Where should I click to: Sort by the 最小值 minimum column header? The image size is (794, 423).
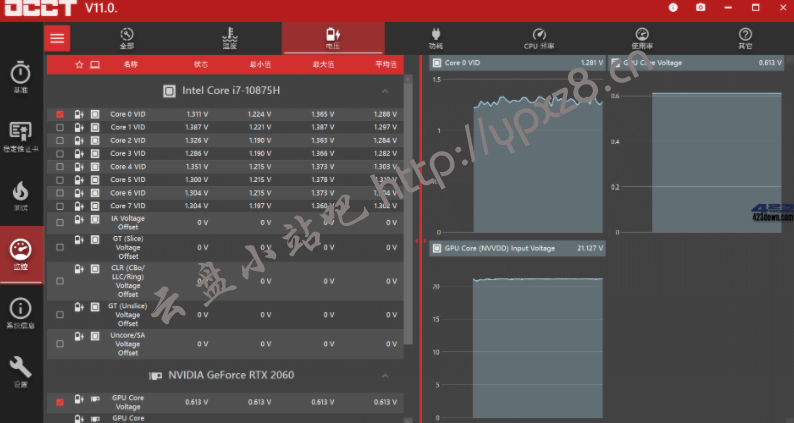point(260,64)
